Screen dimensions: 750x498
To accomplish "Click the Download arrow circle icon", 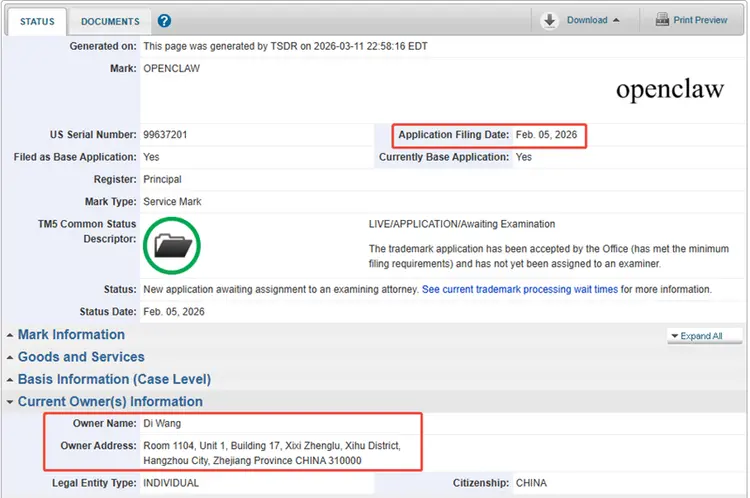I will click(x=550, y=20).
